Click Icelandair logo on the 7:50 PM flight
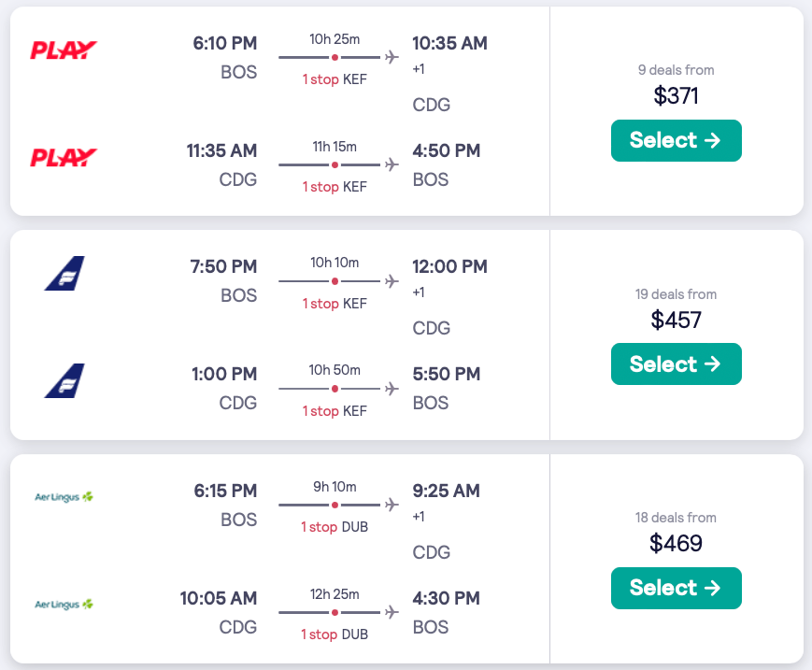812x670 pixels. point(64,273)
